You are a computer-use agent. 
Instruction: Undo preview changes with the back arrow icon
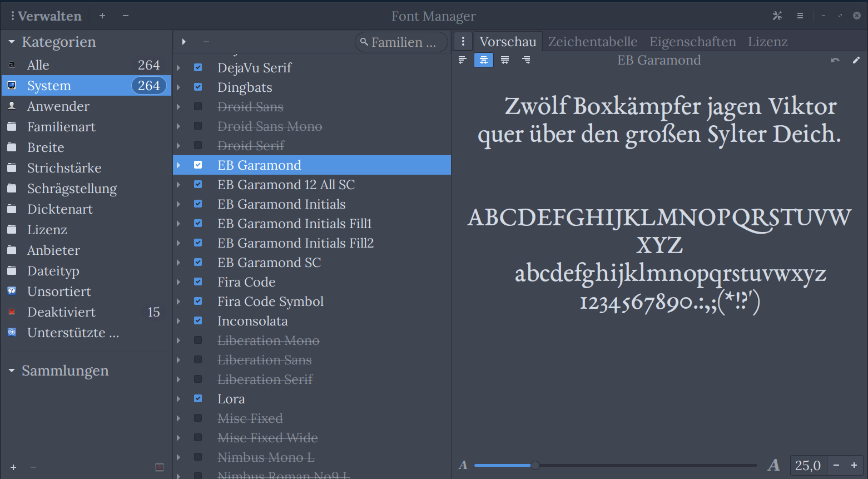835,60
